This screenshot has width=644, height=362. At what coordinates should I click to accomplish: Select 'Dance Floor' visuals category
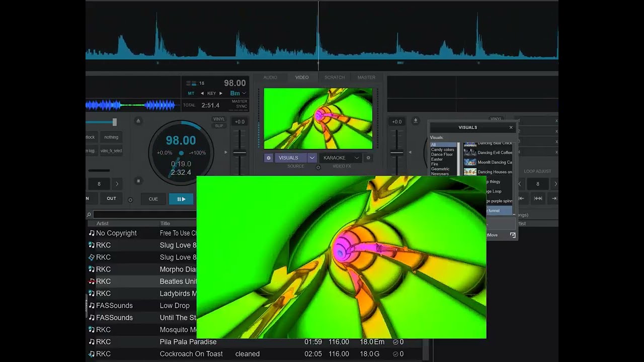coord(442,154)
